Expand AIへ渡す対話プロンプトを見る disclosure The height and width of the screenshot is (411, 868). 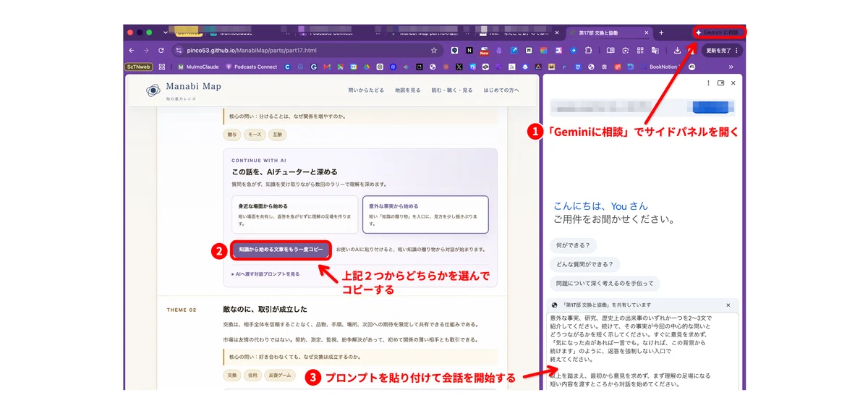(265, 274)
